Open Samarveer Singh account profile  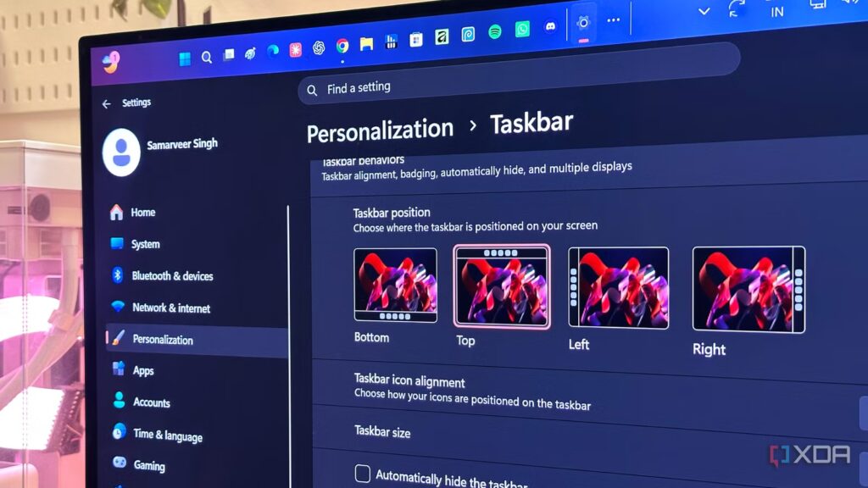coord(160,152)
